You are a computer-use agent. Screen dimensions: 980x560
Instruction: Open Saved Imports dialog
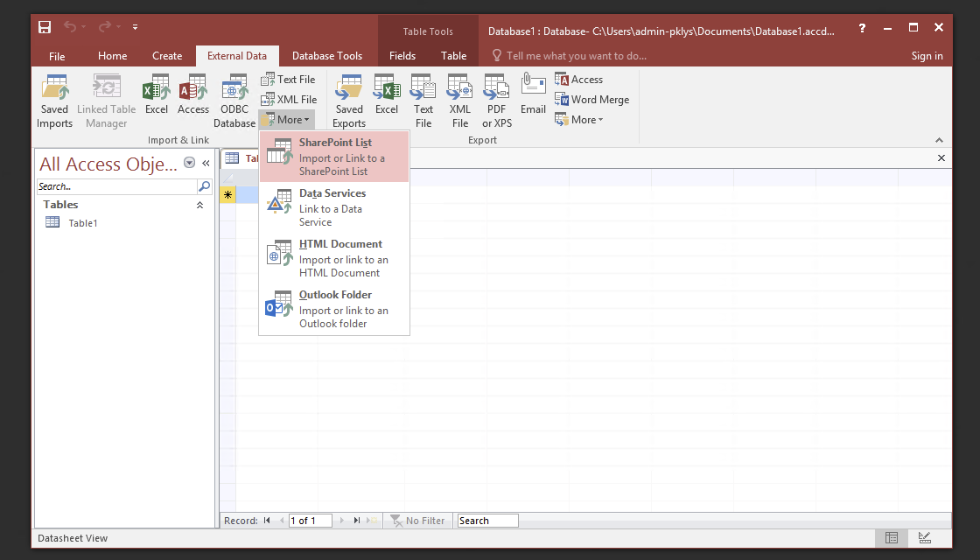(x=54, y=98)
